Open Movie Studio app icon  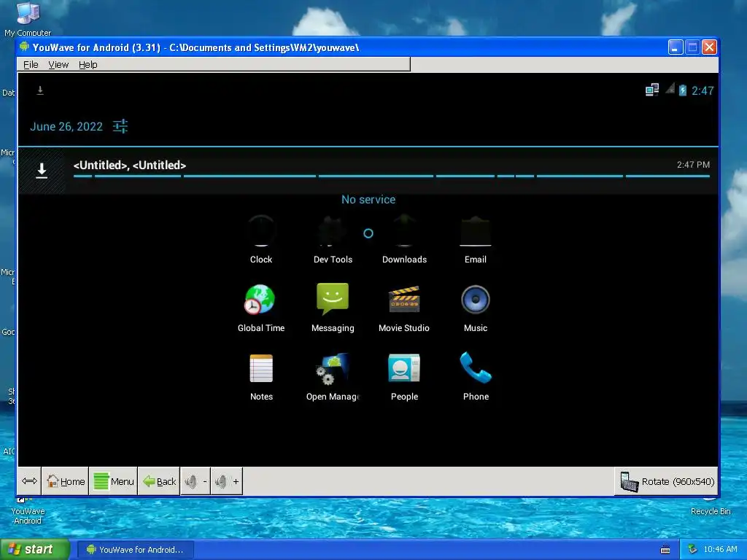click(404, 300)
